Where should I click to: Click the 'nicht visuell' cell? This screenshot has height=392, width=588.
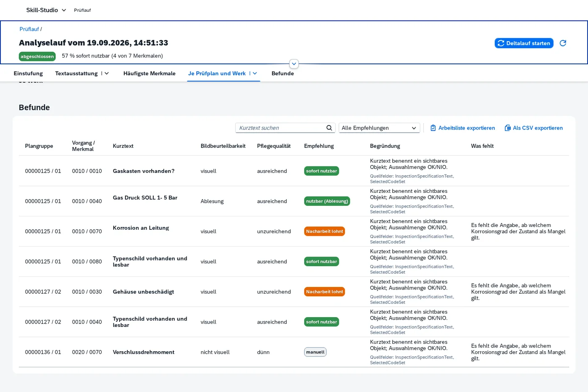(215, 352)
